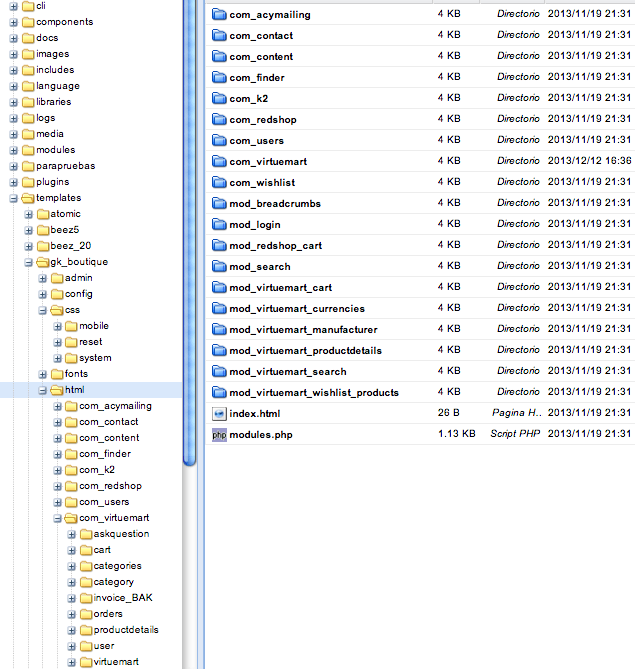Click the com_finder folder icon in file list
Image resolution: width=635 pixels, height=669 pixels.
coord(219,78)
